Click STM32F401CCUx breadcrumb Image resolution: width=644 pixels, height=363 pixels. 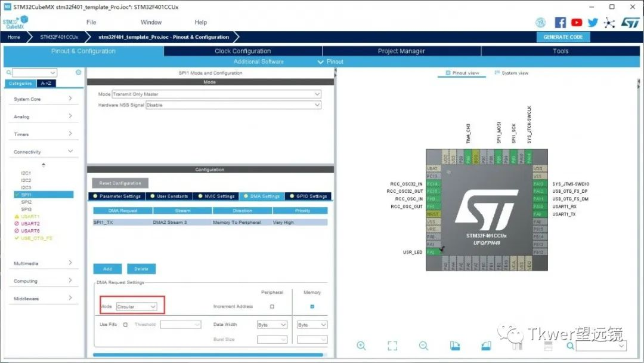[59, 37]
